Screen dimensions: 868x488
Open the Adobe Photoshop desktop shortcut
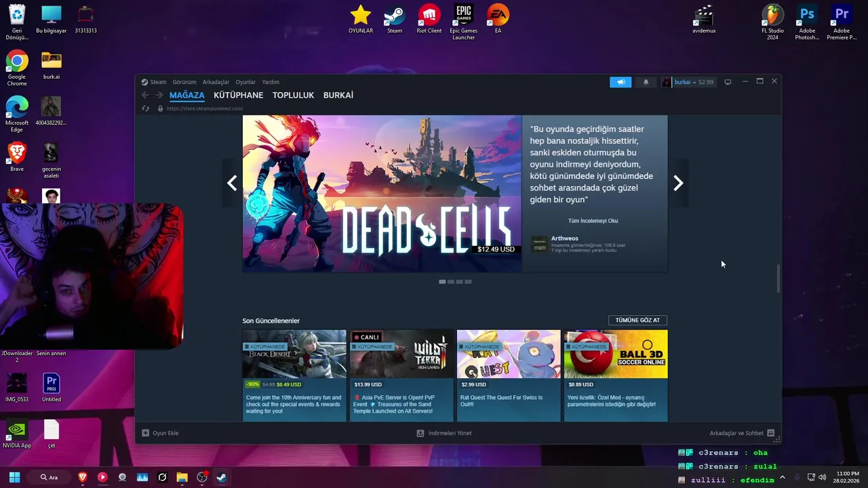807,22
